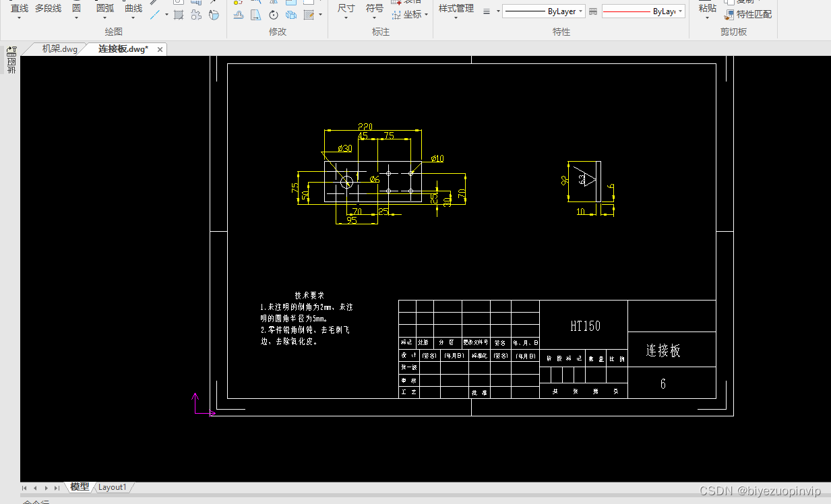Click the linetype icon before red ByLayer
This screenshot has height=504, width=831.
pos(593,11)
